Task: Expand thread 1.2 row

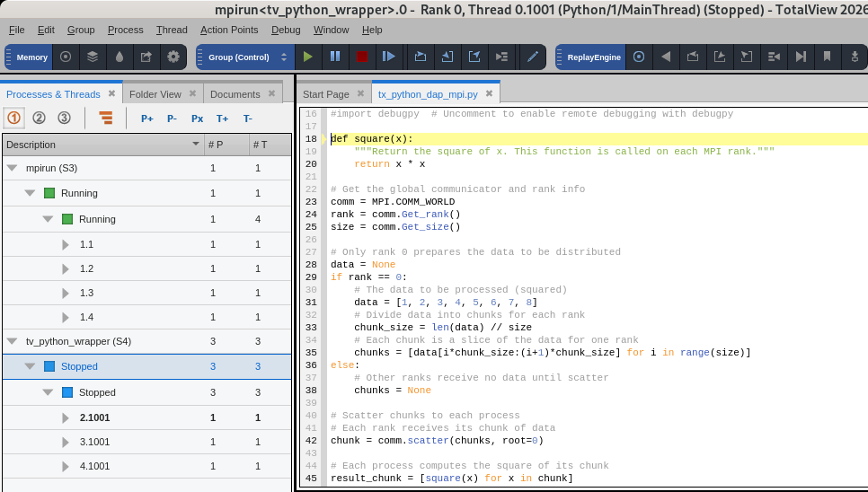Action: [66, 268]
